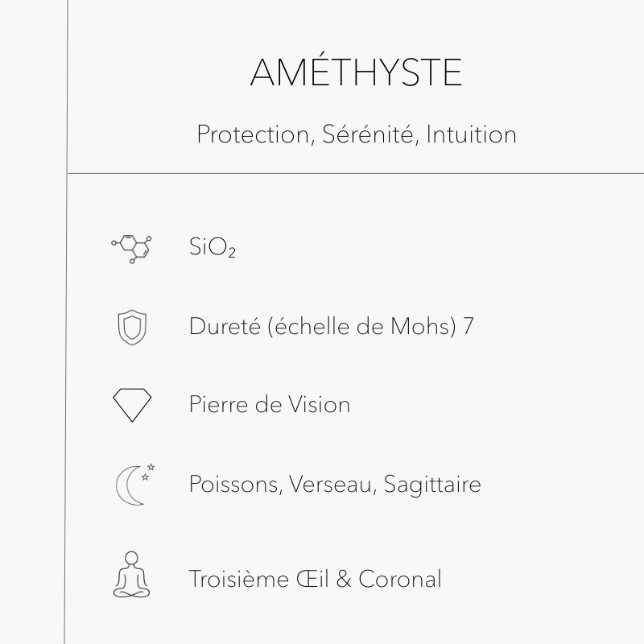Click the horizontal divider line below subtitle
The width and height of the screenshot is (644, 644).
click(354, 173)
